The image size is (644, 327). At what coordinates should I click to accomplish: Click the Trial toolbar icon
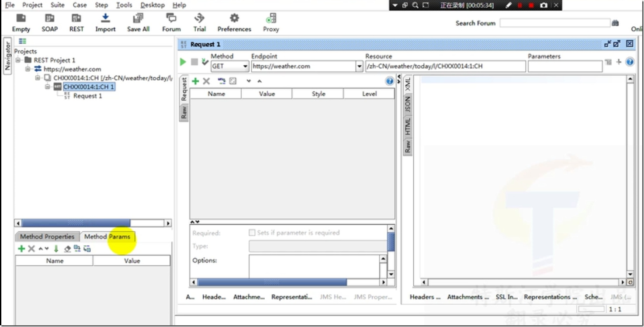pyautogui.click(x=200, y=18)
